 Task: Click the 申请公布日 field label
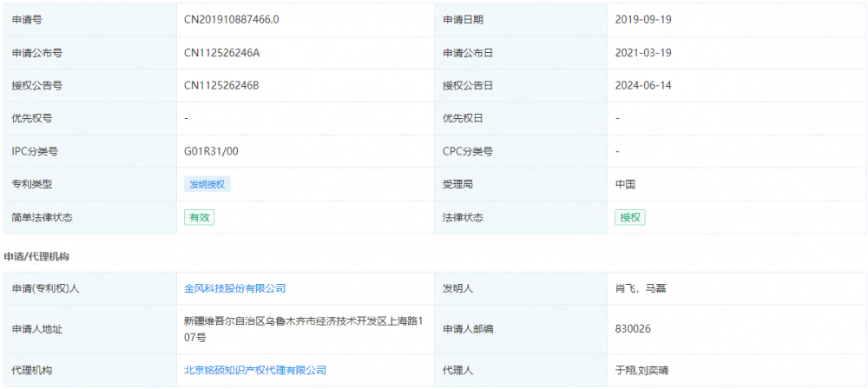pyautogui.click(x=469, y=53)
